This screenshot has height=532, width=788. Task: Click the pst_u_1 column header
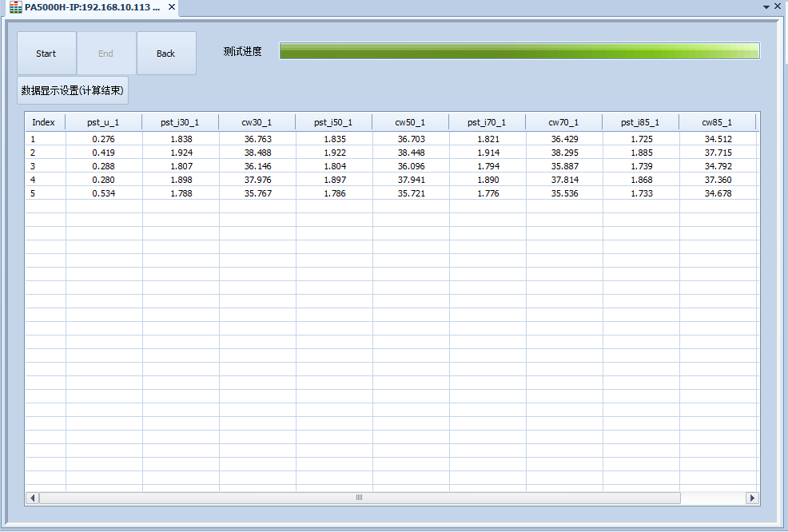[103, 122]
